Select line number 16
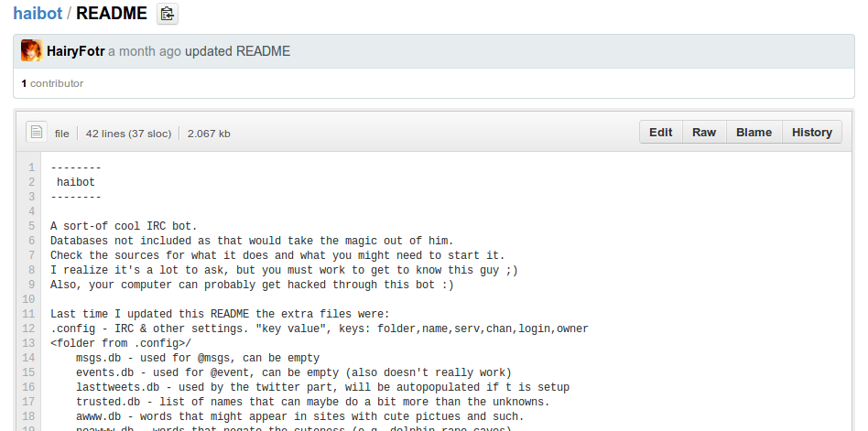This screenshot has height=431, width=868. (x=28, y=387)
